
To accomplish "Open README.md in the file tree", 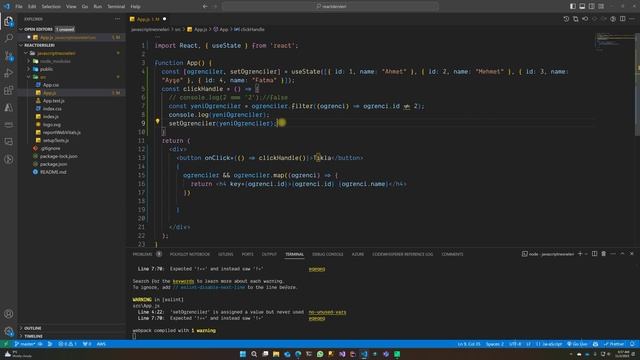I will click(53, 172).
